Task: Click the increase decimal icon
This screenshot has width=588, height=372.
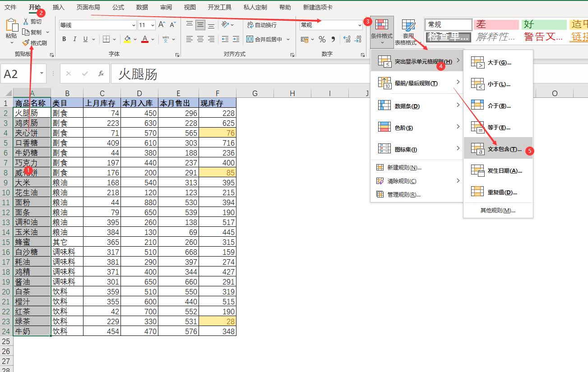Action: click(347, 39)
